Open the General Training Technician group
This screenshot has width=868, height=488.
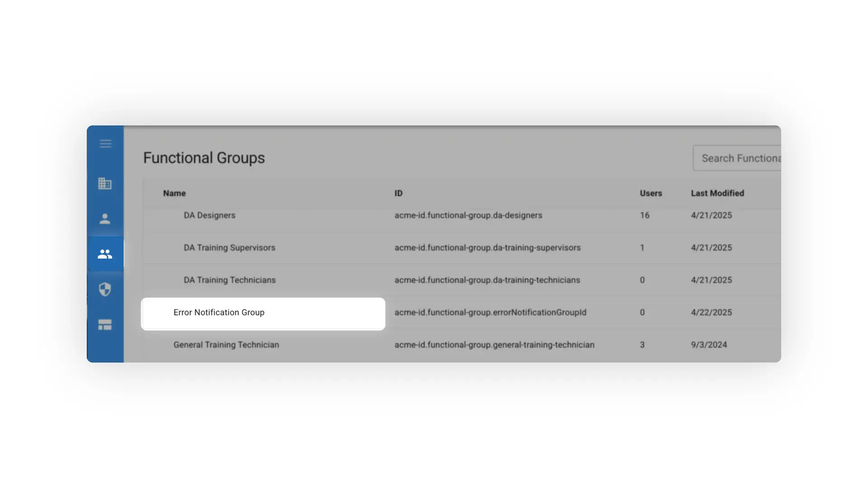point(226,344)
